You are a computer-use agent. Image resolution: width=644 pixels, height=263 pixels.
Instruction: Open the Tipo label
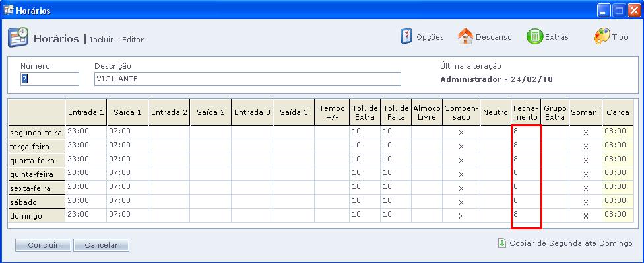click(620, 37)
